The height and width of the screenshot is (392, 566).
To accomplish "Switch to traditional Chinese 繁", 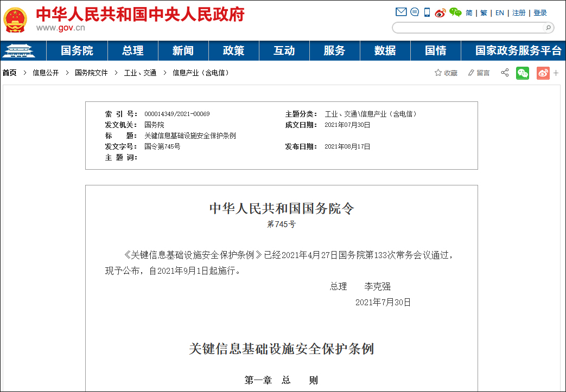I will point(484,13).
